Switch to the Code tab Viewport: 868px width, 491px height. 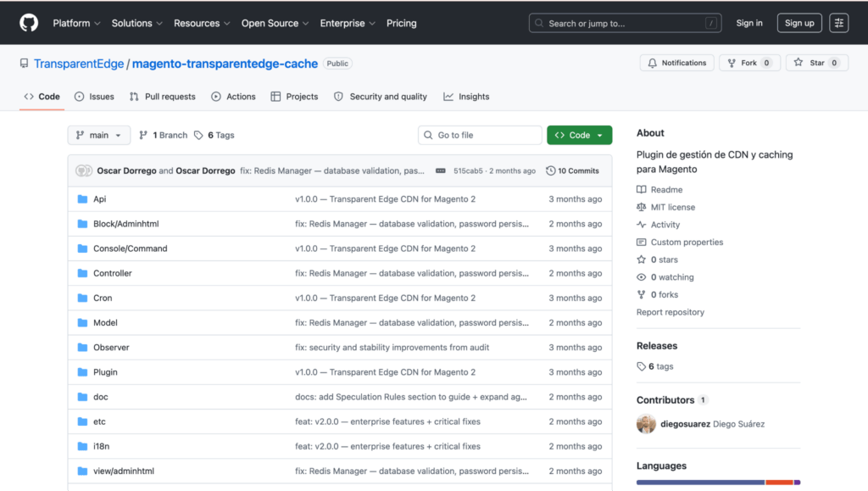click(x=42, y=97)
